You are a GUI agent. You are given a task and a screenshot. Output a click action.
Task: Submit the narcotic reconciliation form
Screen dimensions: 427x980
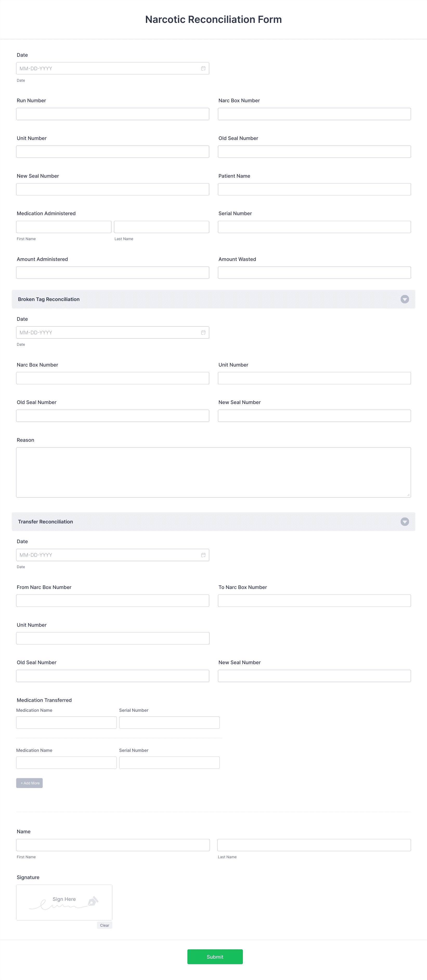click(x=215, y=957)
